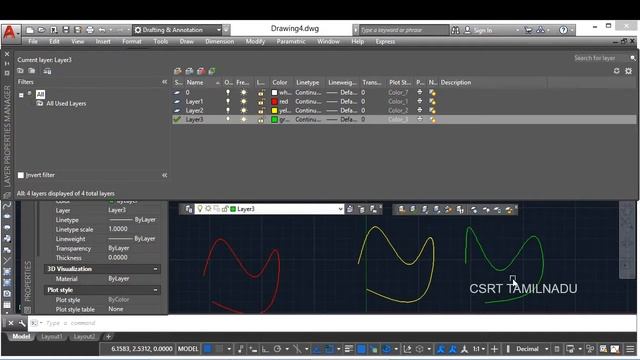Click the red color swatch for Layer1
This screenshot has height=360, width=640.
coord(275,102)
